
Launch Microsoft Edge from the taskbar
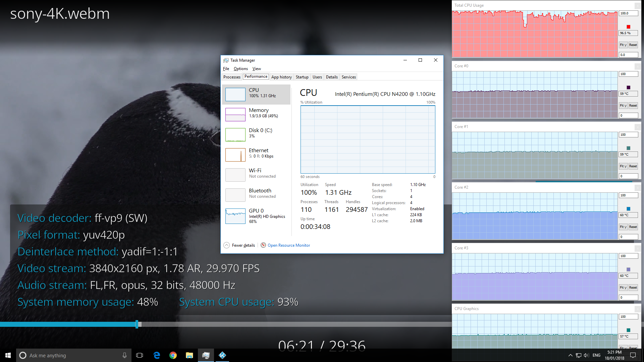point(157,355)
